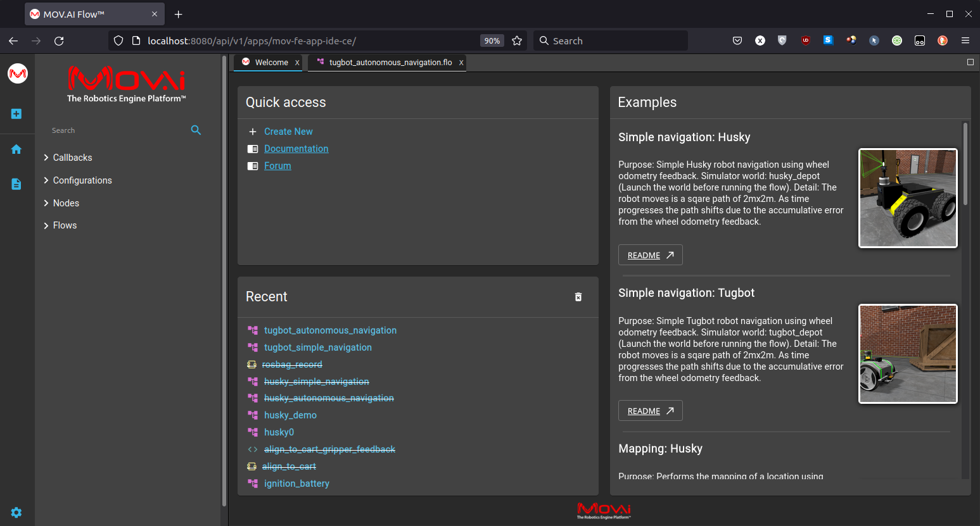The height and width of the screenshot is (526, 980).
Task: Click the create new plus icon in sidebar
Action: click(x=16, y=114)
